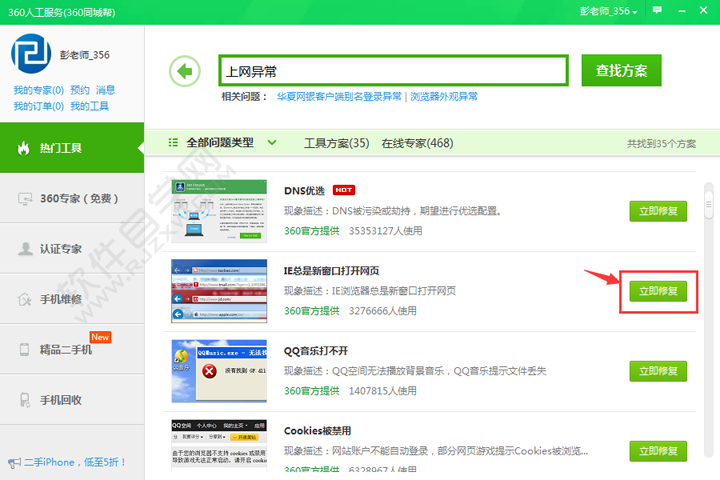The height and width of the screenshot is (480, 720).
Task: Switch to the 在线专家(468) tab
Action: (417, 143)
